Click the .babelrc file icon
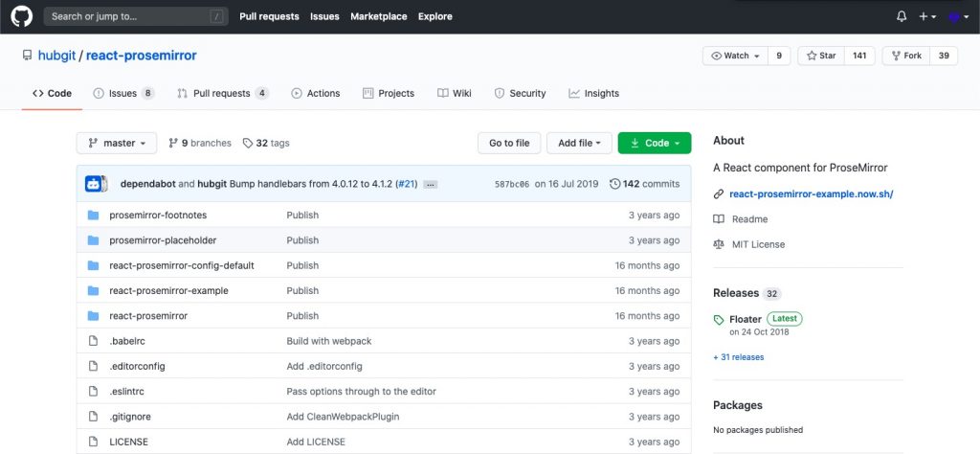Viewport: 980px width, 454px height. pos(93,341)
